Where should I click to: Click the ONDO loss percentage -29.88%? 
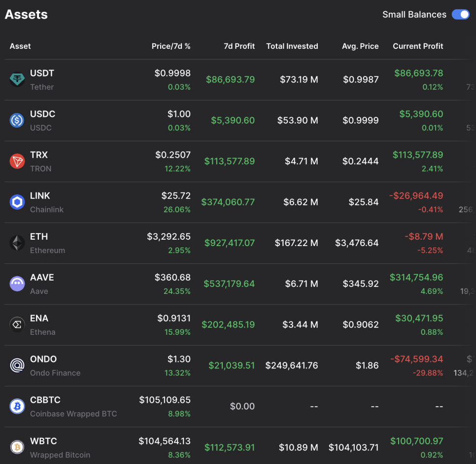pyautogui.click(x=428, y=373)
